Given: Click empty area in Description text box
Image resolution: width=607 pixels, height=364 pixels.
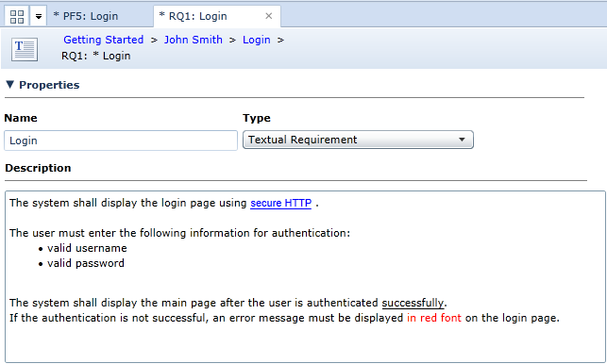Looking at the screenshot, I should click(x=302, y=342).
